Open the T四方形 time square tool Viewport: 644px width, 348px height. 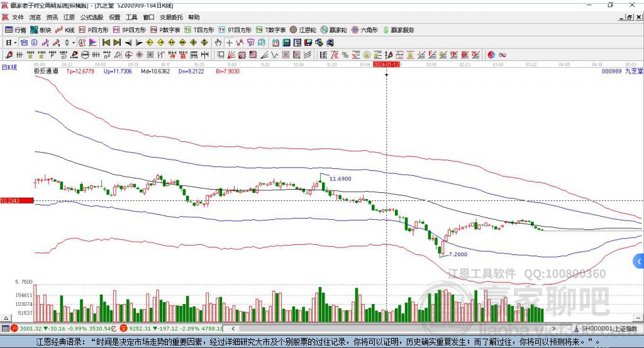(x=199, y=30)
